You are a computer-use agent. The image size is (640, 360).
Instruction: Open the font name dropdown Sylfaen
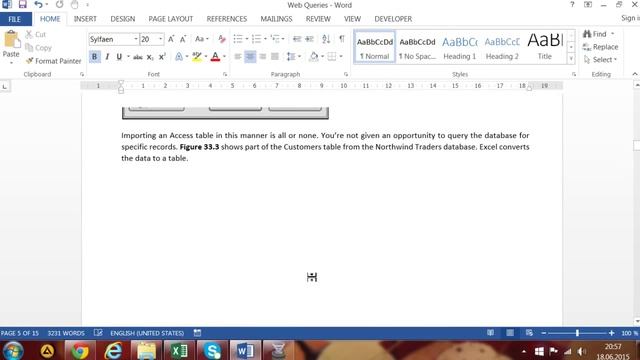(x=136, y=39)
